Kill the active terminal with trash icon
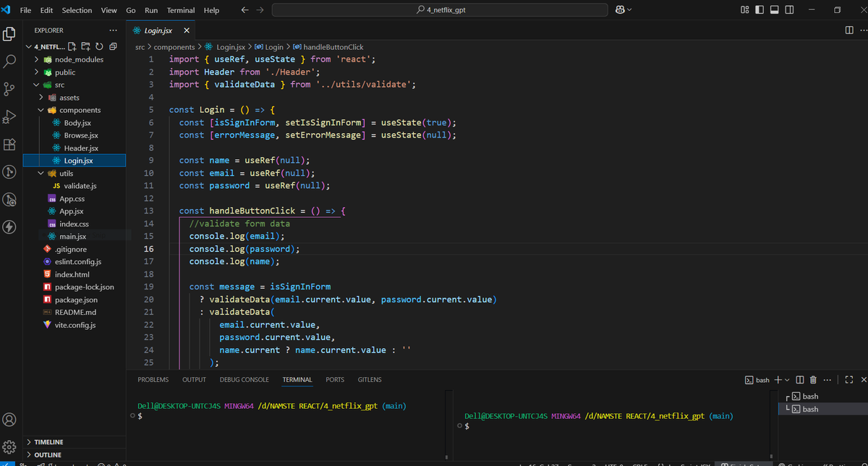 (x=813, y=380)
